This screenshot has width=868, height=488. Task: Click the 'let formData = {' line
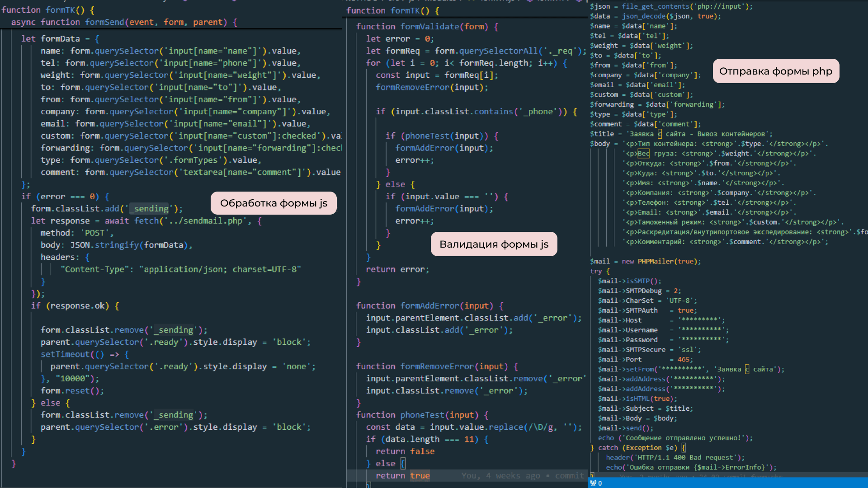coord(60,39)
